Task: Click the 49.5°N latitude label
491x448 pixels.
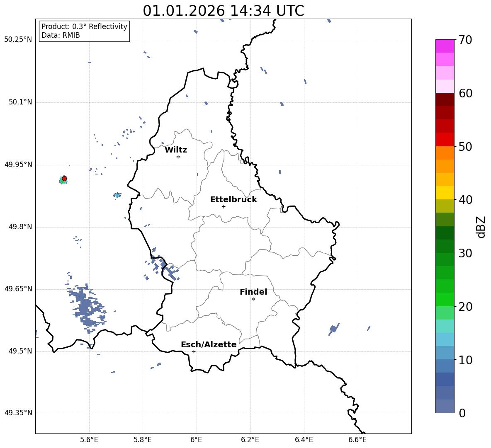Action: point(20,351)
